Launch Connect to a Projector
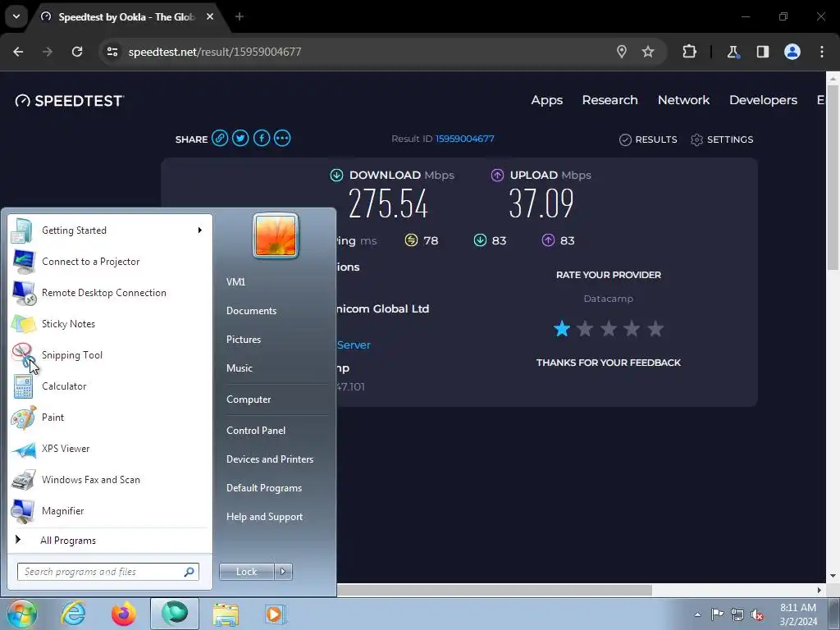The width and height of the screenshot is (840, 630). [x=110, y=262]
